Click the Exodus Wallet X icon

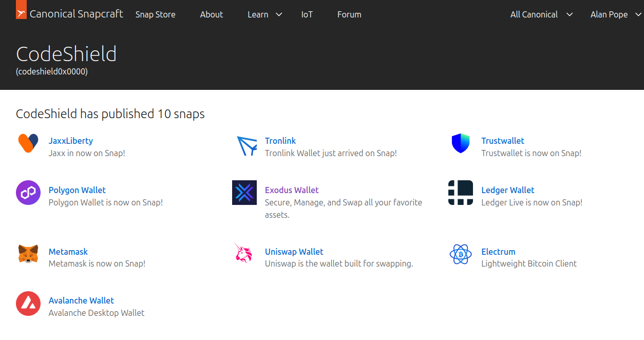pos(244,193)
